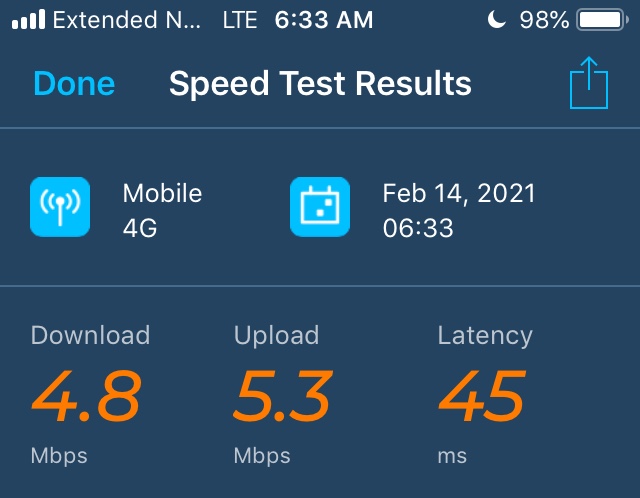640x498 pixels.
Task: Select the Upload label
Action: (276, 335)
